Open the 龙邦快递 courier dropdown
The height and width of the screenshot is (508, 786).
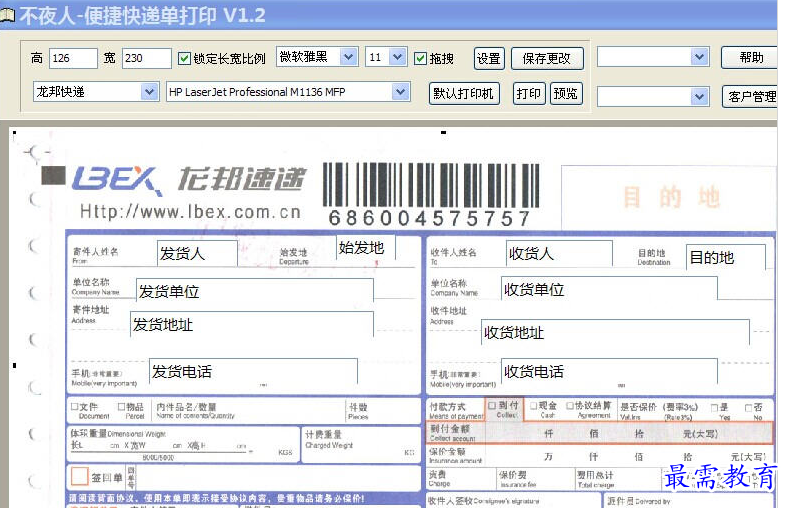(149, 92)
